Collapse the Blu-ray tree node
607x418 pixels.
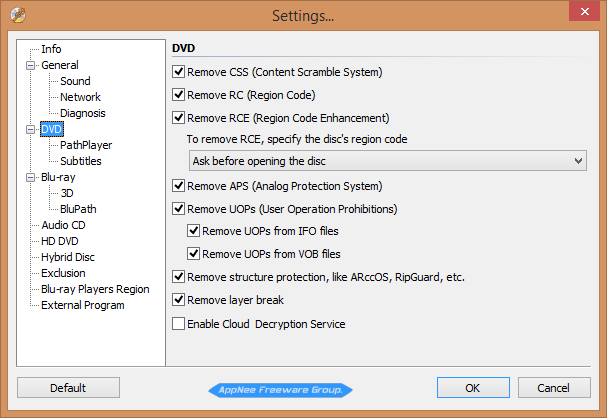tap(30, 178)
